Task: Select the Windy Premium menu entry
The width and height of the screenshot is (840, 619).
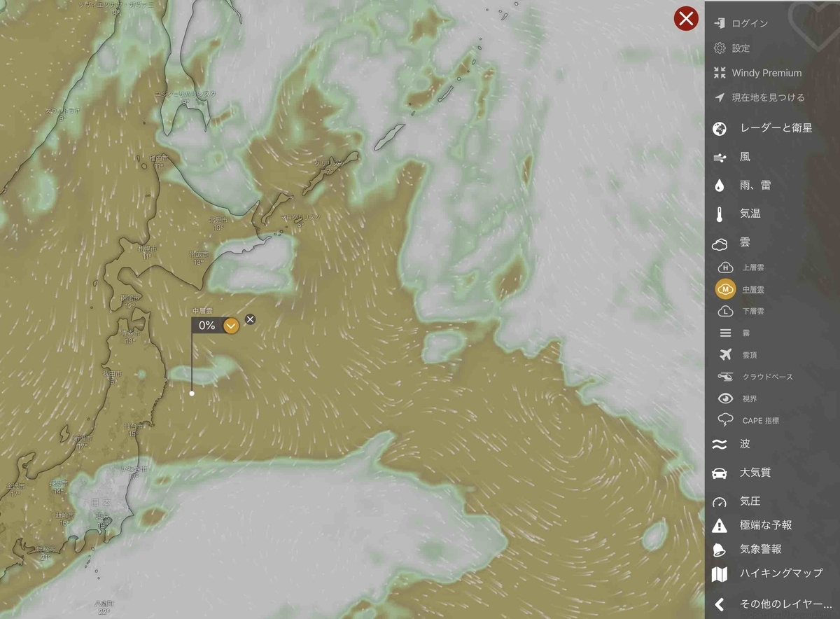Action: pos(766,73)
